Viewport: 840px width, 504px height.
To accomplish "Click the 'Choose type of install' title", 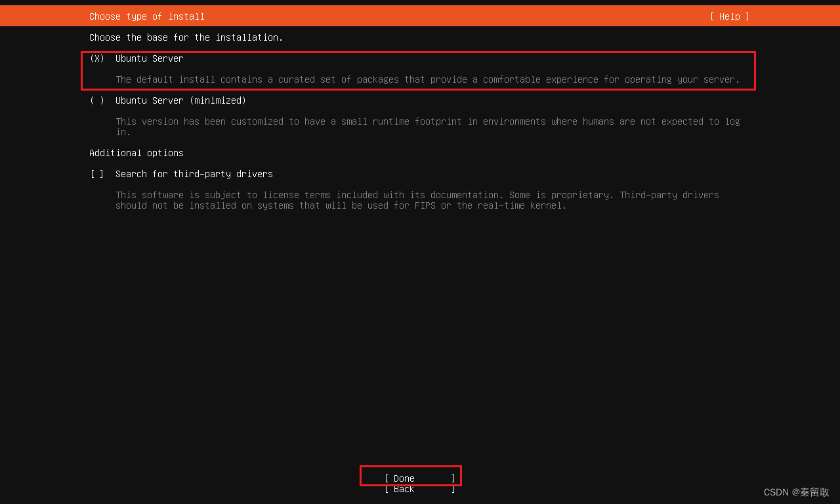I will point(147,16).
